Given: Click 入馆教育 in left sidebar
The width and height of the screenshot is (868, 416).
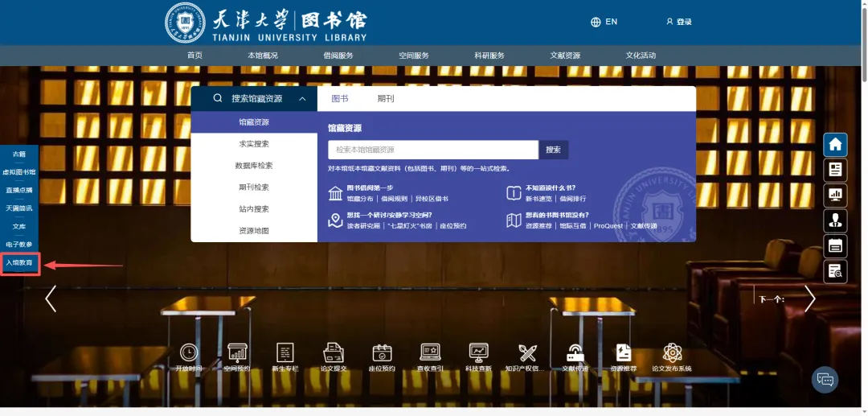Looking at the screenshot, I should pos(20,263).
